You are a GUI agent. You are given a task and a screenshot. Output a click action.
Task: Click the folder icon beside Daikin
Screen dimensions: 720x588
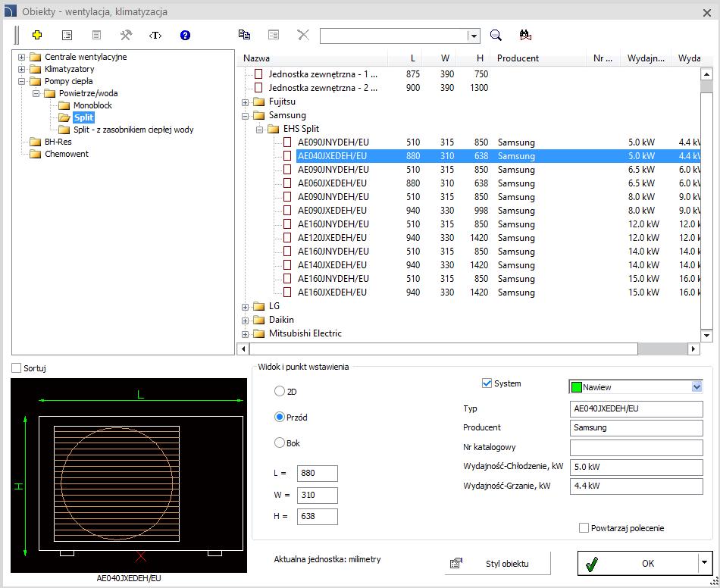259,320
